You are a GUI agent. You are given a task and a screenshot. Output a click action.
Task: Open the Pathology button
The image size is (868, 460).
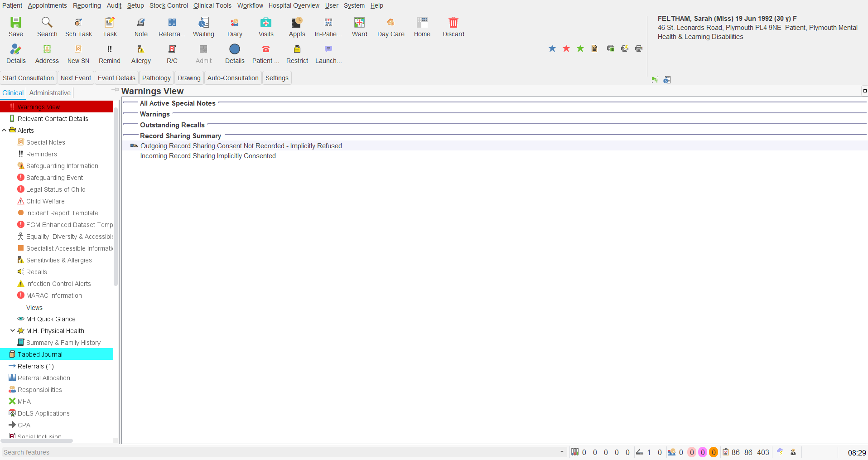(156, 78)
